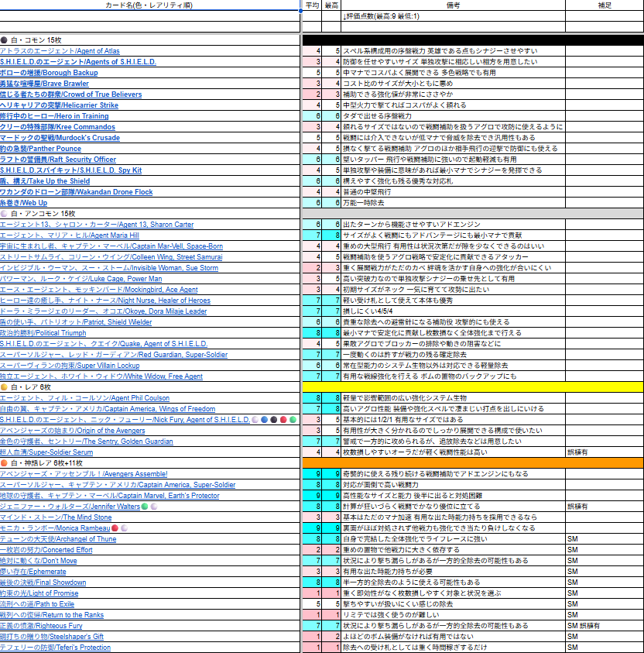Open the Agent Phil Coulson link
This screenshot has width=644, height=653.
click(x=84, y=397)
